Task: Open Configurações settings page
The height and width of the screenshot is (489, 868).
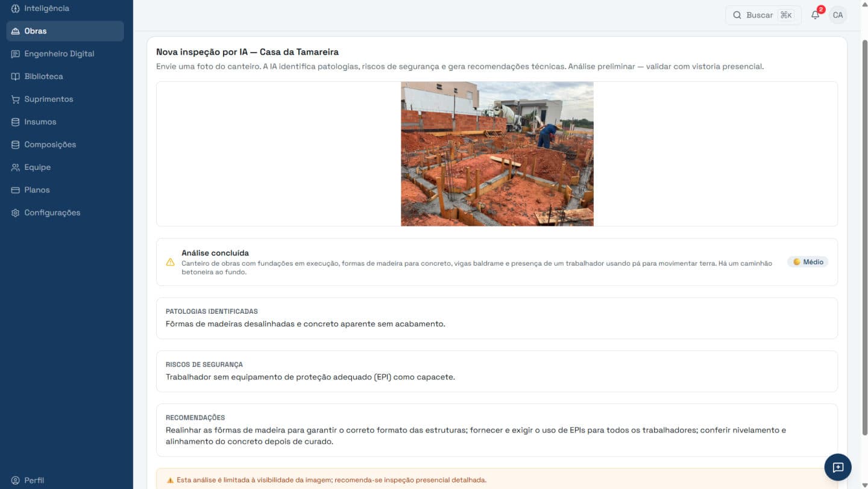Action: 65,213
